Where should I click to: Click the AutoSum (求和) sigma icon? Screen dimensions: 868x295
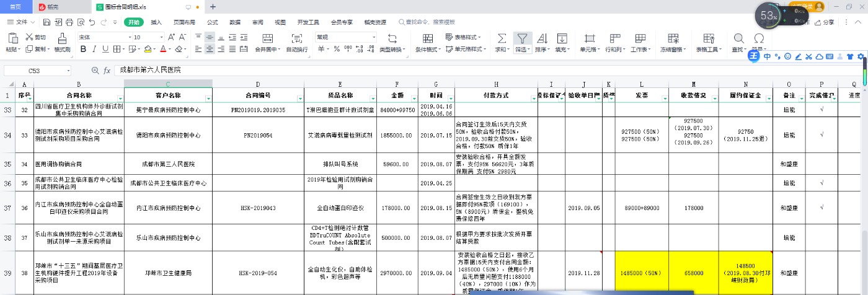coord(502,38)
